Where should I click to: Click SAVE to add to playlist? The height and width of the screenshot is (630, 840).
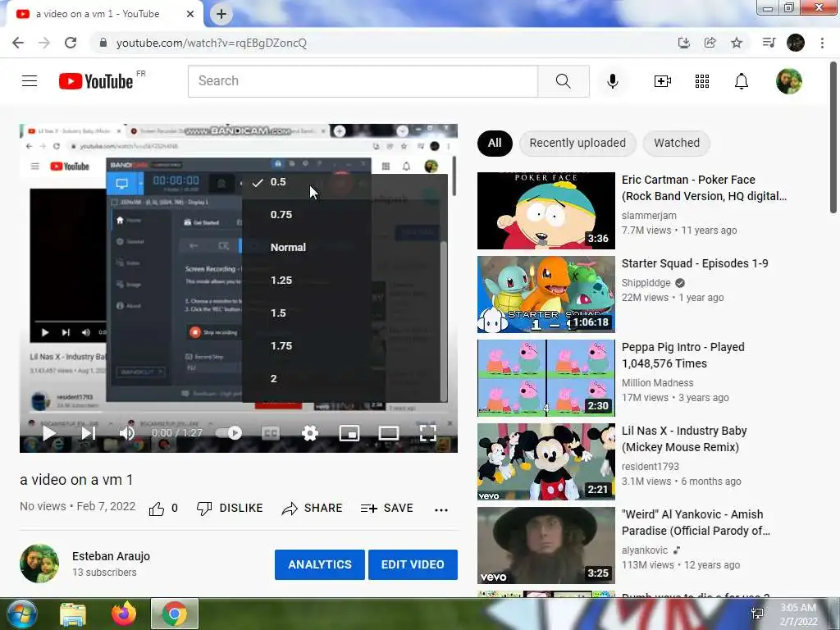coord(387,509)
